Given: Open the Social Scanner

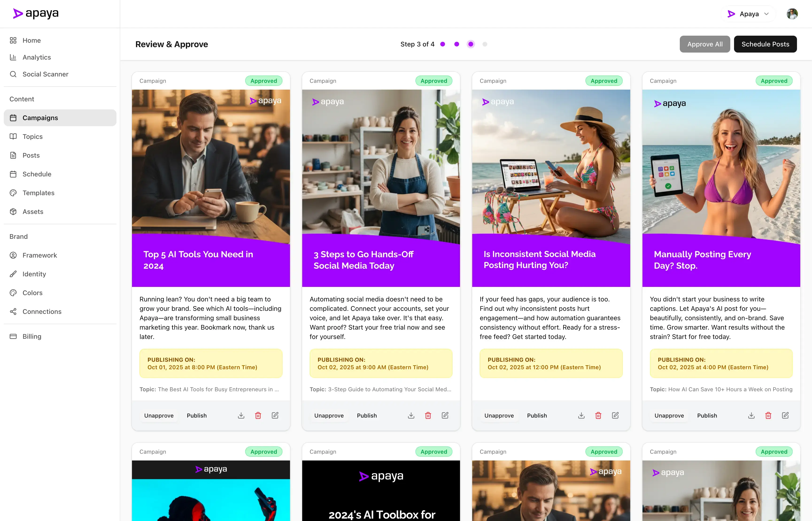Looking at the screenshot, I should pos(45,74).
